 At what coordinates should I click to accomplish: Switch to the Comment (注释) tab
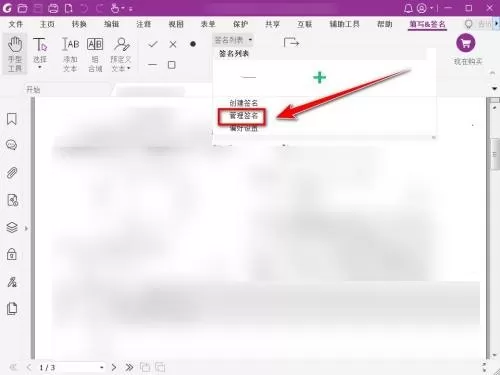coord(144,24)
